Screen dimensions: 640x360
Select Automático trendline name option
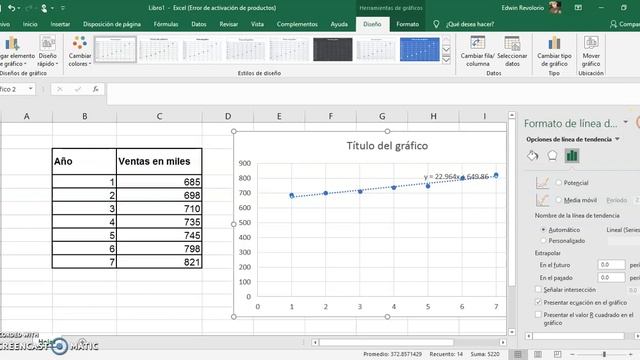click(543, 230)
